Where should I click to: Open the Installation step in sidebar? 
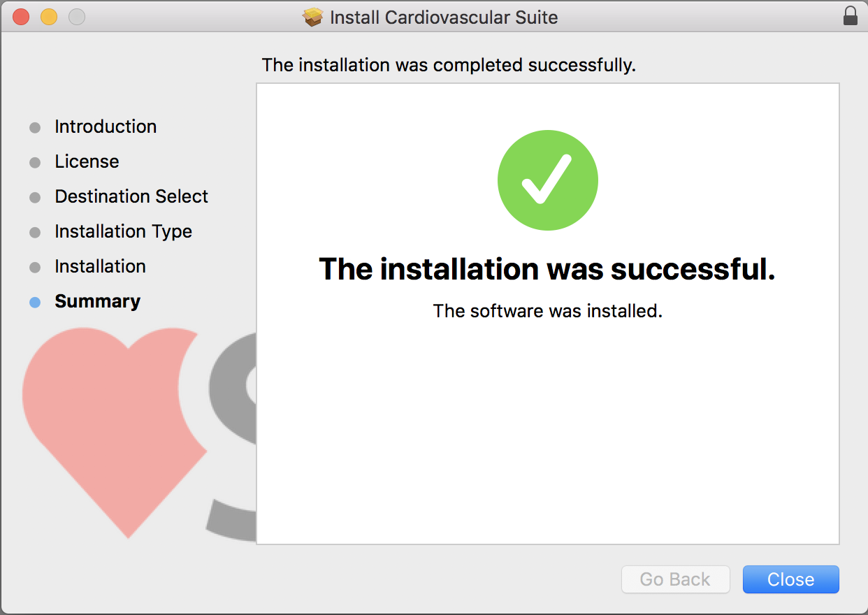100,266
